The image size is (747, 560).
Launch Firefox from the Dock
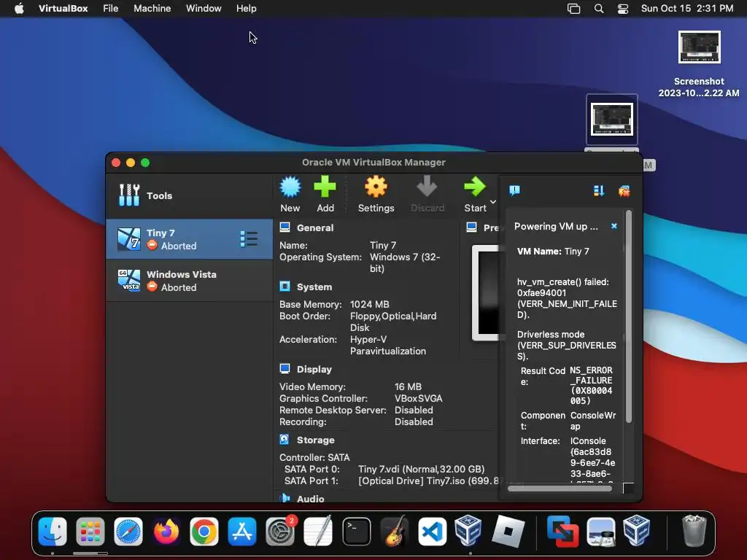click(x=166, y=532)
